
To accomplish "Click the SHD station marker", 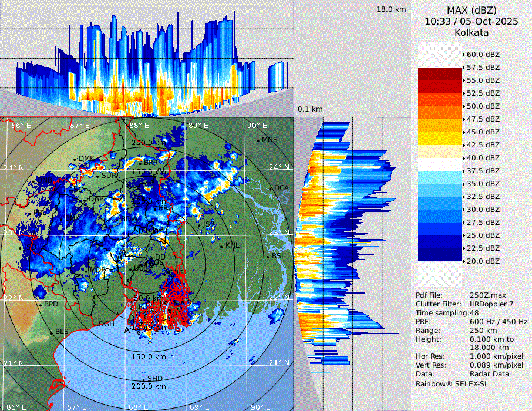I will point(143,379).
